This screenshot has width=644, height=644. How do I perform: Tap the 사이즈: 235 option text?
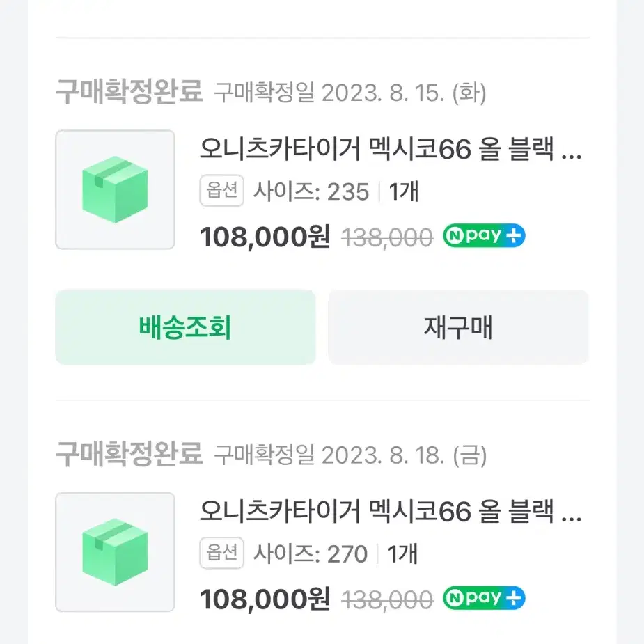pos(311,191)
